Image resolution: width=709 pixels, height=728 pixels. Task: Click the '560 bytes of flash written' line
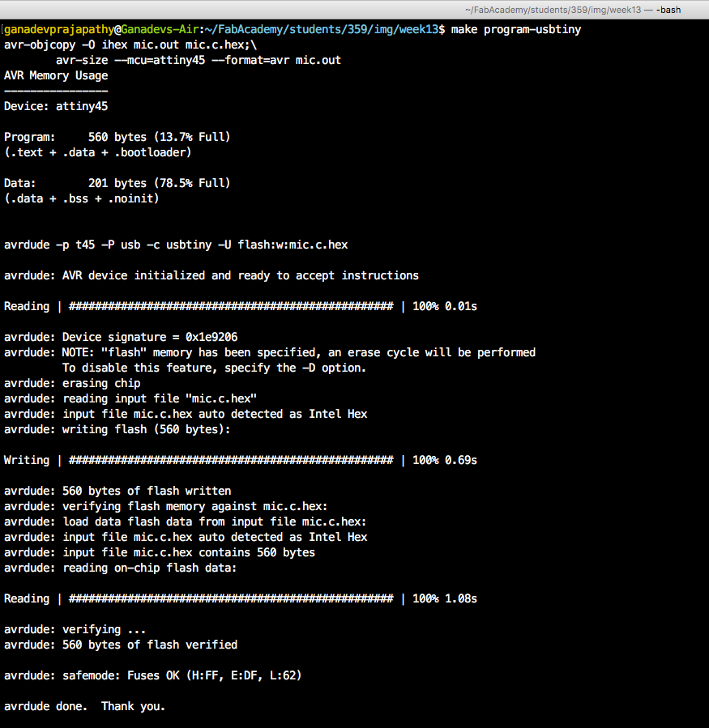pyautogui.click(x=117, y=491)
